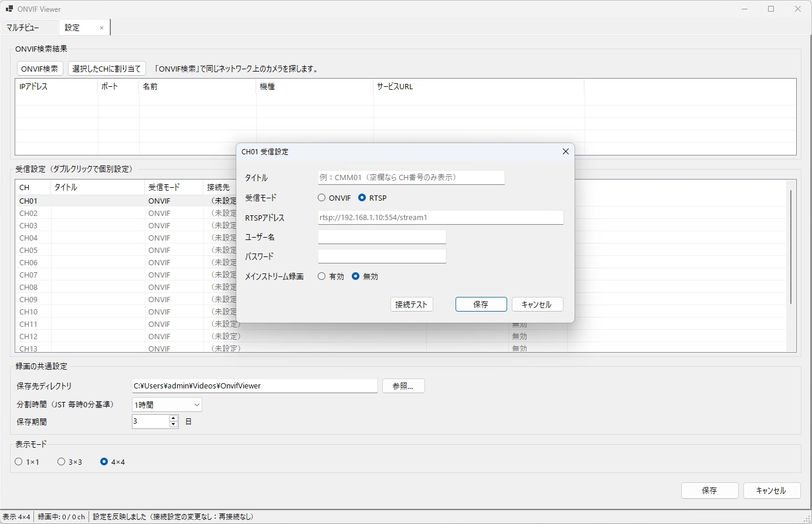Click the パスワード input field
This screenshot has height=524, width=812.
tap(382, 256)
